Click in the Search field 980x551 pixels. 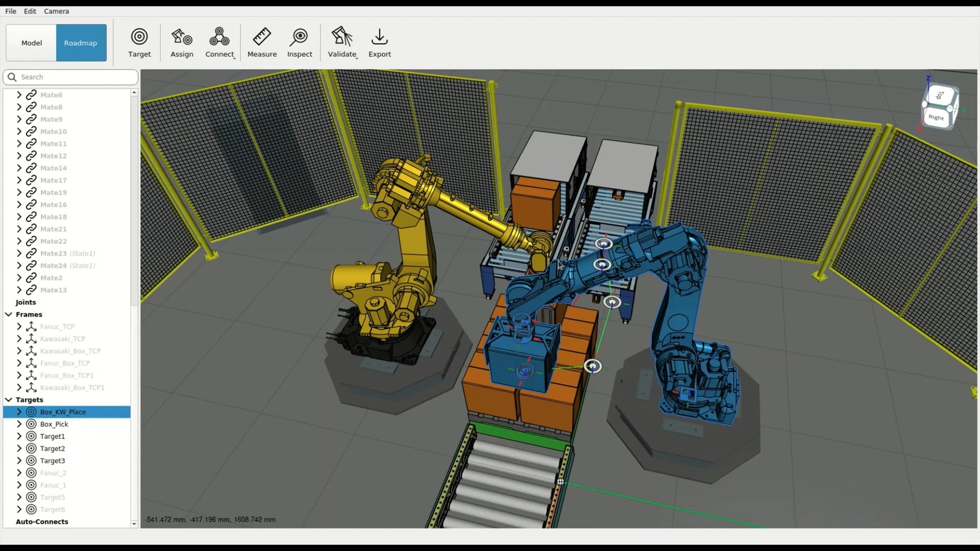tap(76, 77)
